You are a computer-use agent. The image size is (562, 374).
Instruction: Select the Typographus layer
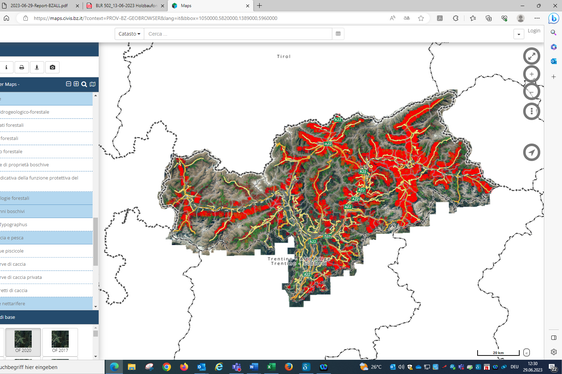(x=47, y=224)
